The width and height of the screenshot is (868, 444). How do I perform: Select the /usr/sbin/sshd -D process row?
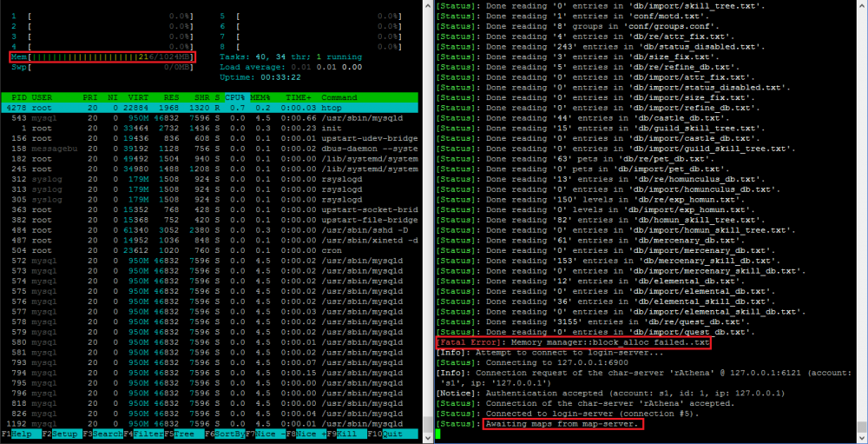click(x=210, y=230)
